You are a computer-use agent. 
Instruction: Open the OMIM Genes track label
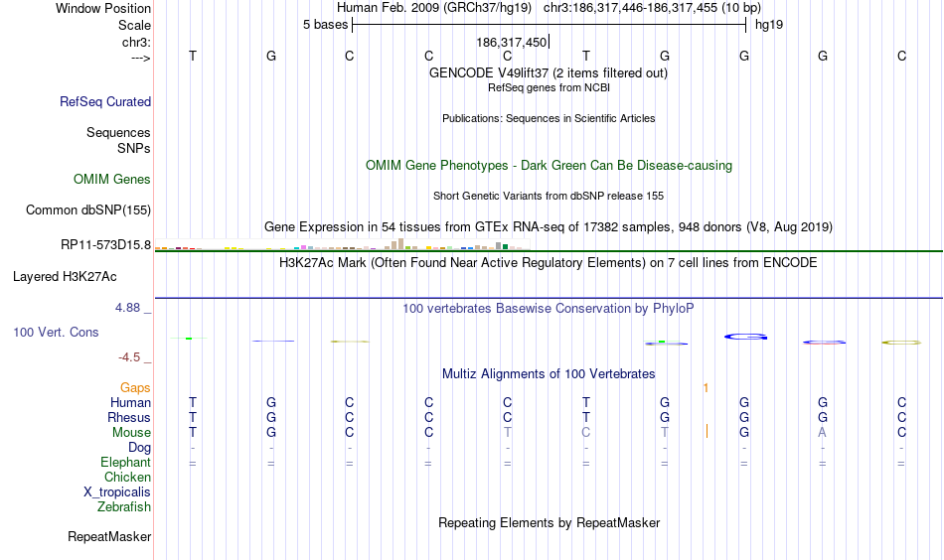[x=111, y=180]
